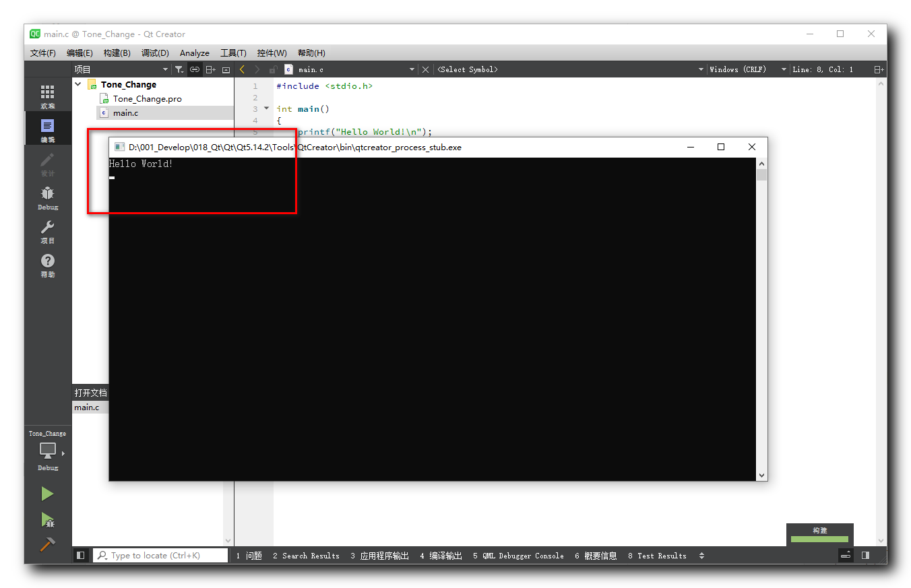Open the 构建(B) menu
The height and width of the screenshot is (588, 911).
(117, 53)
